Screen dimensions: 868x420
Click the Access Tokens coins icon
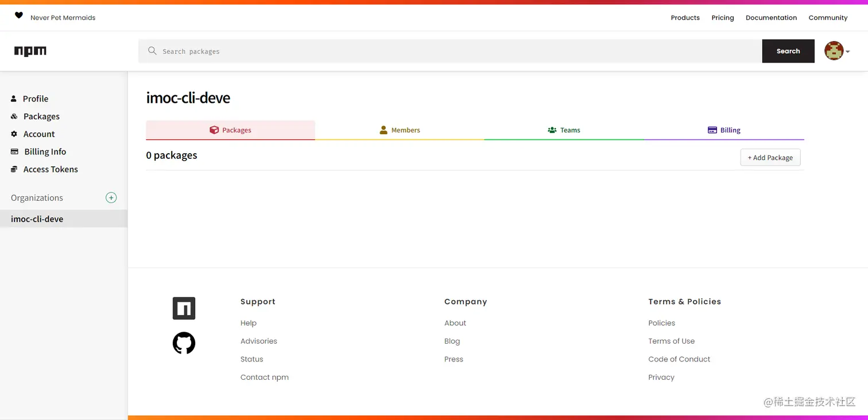click(x=14, y=169)
